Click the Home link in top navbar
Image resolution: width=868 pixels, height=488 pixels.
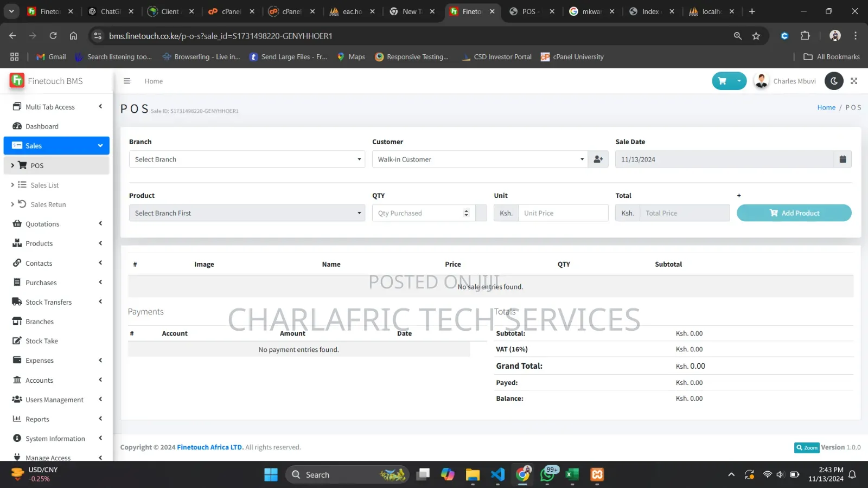(x=154, y=81)
